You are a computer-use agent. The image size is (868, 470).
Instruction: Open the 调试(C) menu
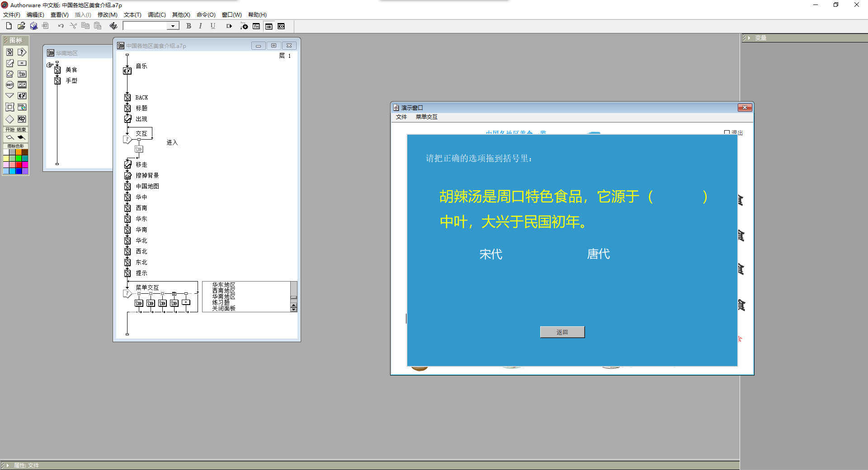(156, 15)
